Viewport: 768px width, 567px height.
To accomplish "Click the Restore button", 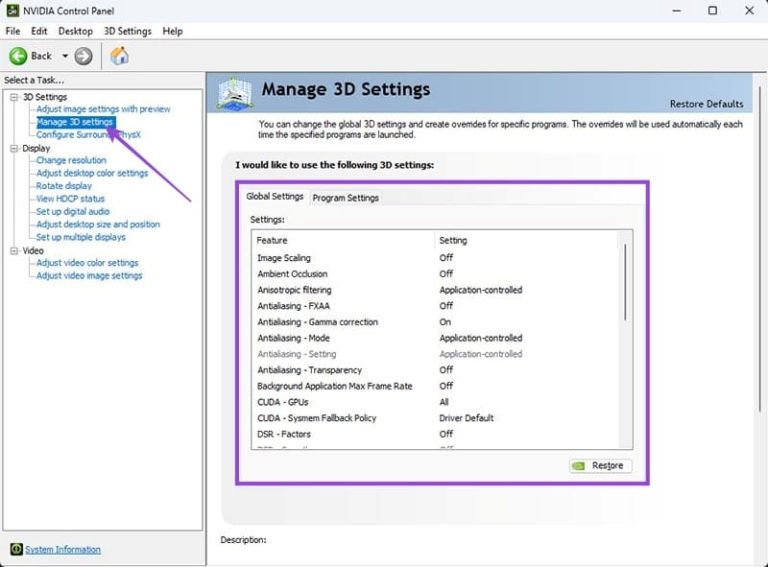I will tap(600, 466).
